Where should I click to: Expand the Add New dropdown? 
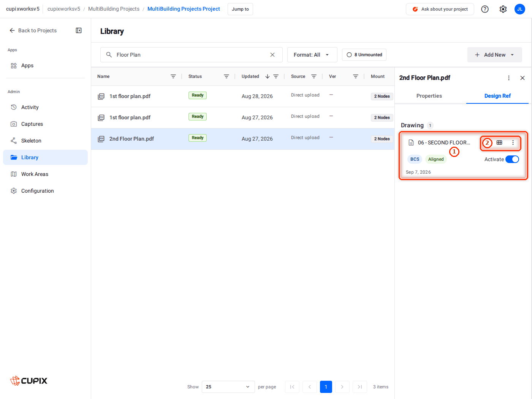pyautogui.click(x=494, y=55)
